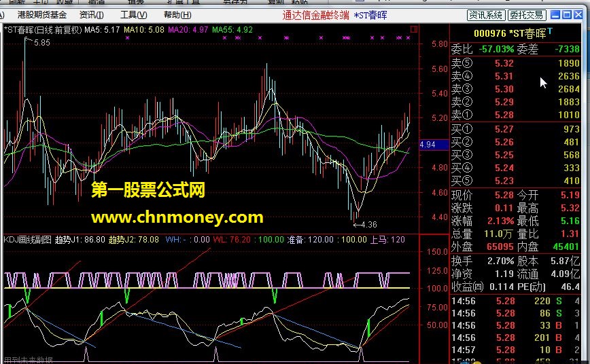Click the 涨跌 value 0.11
This screenshot has height=364, width=590.
[x=504, y=208]
